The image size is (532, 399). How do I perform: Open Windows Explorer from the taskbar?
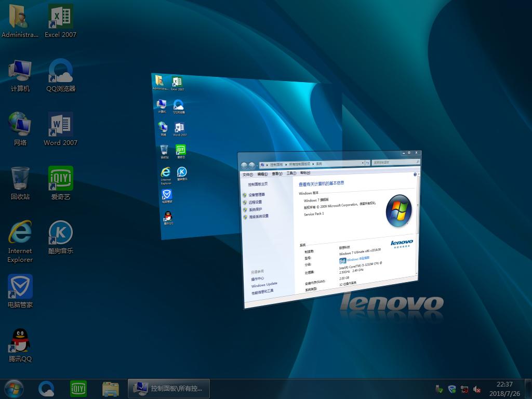[x=111, y=388]
